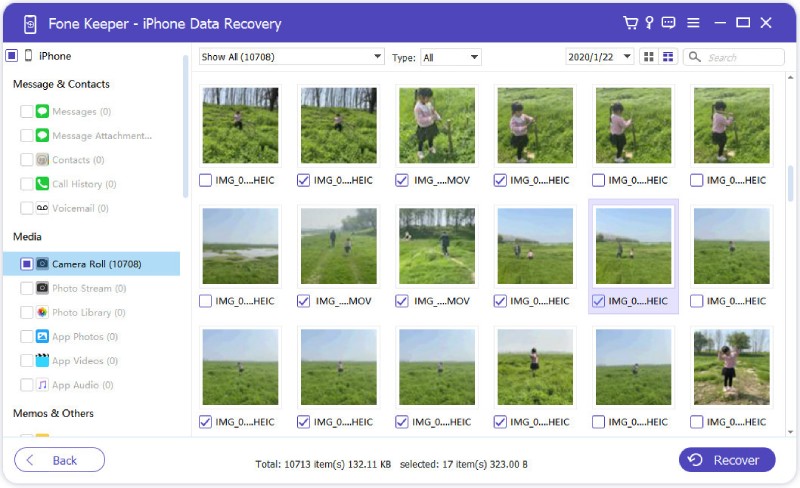Click the sidebar scrollbar
This screenshot has height=488, width=800.
click(185, 126)
